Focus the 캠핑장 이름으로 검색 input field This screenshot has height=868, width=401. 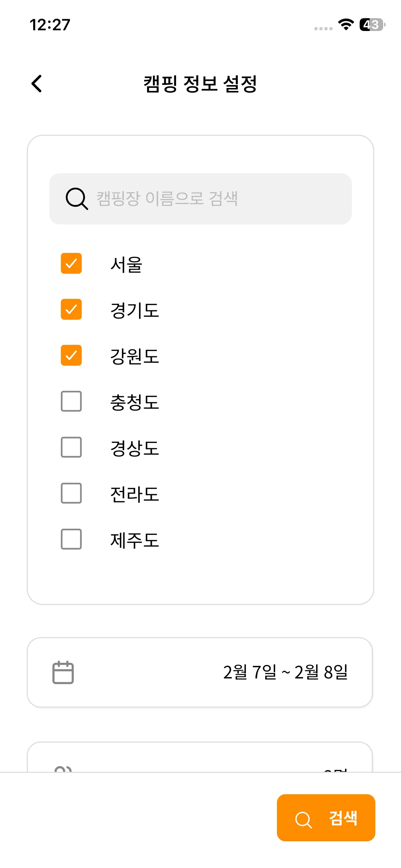[214, 199]
